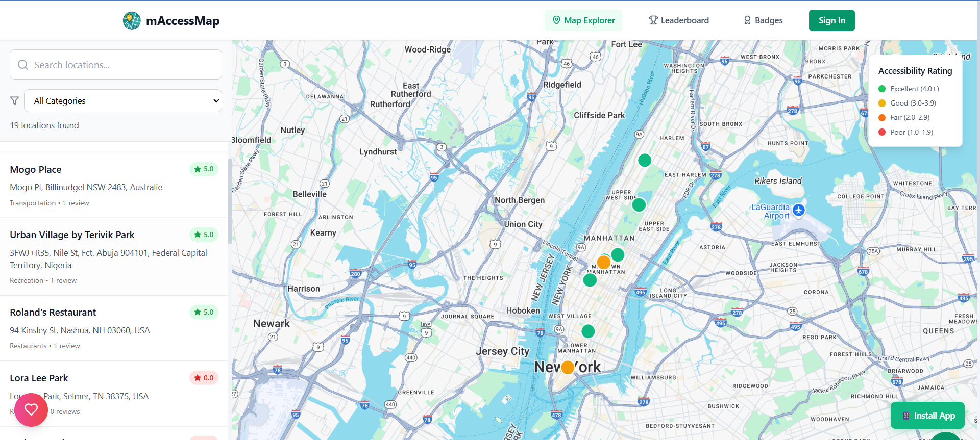Click the Mogo Place 5.0 rating badge
This screenshot has width=980, height=440.
(x=204, y=169)
